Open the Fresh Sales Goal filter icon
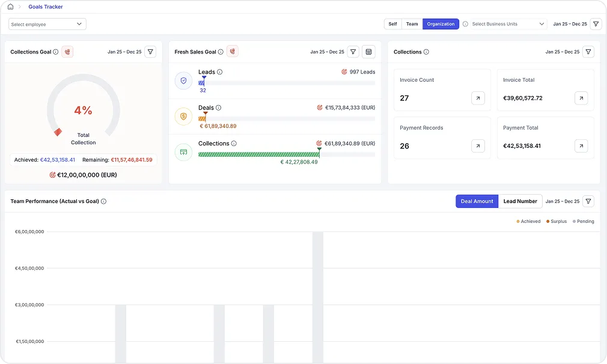 [x=353, y=52]
